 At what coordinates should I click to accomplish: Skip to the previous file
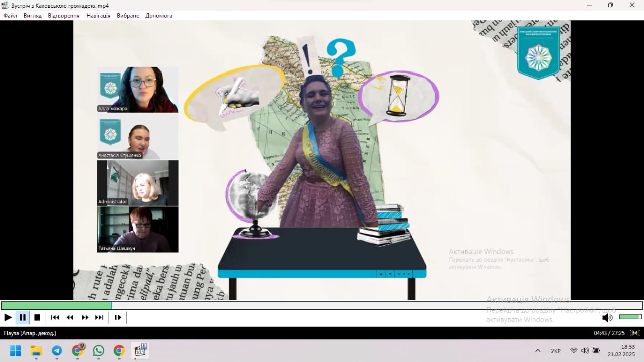(55, 317)
